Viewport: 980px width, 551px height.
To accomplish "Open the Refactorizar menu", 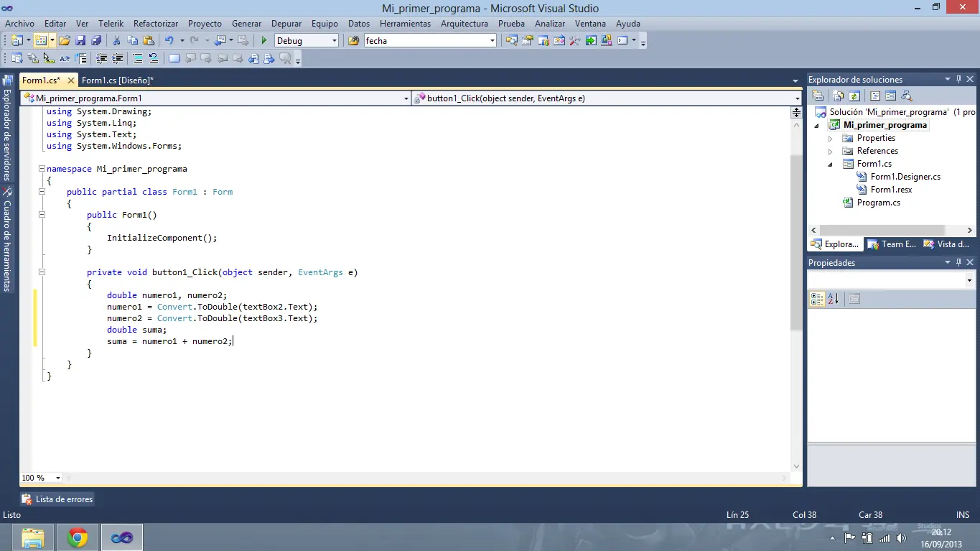I will pyautogui.click(x=156, y=24).
